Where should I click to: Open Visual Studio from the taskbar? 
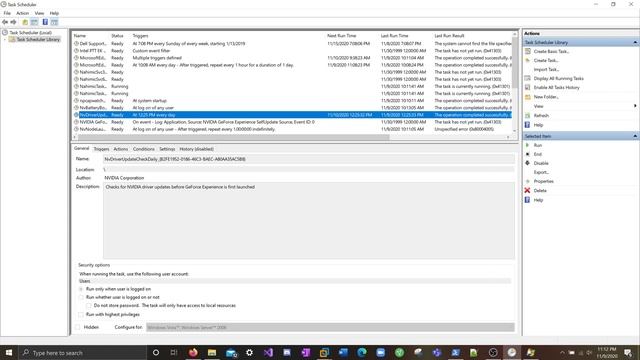click(x=268, y=353)
